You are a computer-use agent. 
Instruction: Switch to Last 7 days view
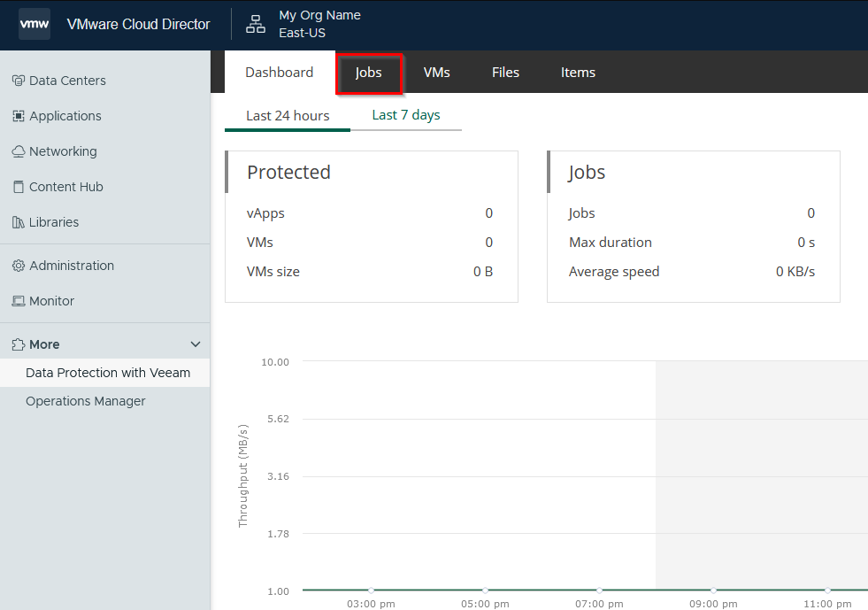[x=406, y=115]
